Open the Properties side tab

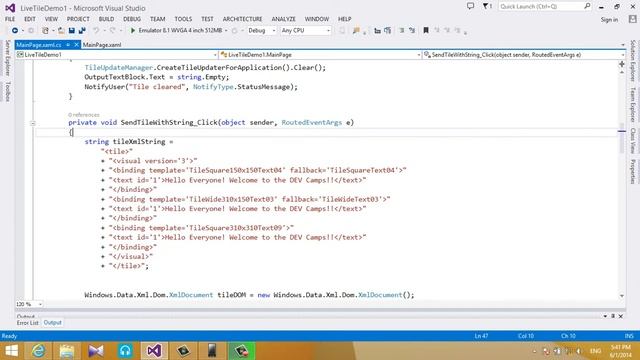pos(633,171)
